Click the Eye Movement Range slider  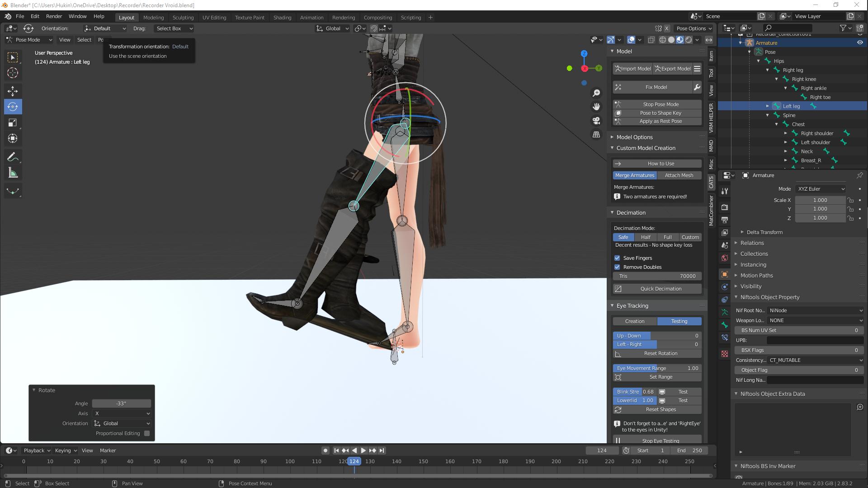657,368
